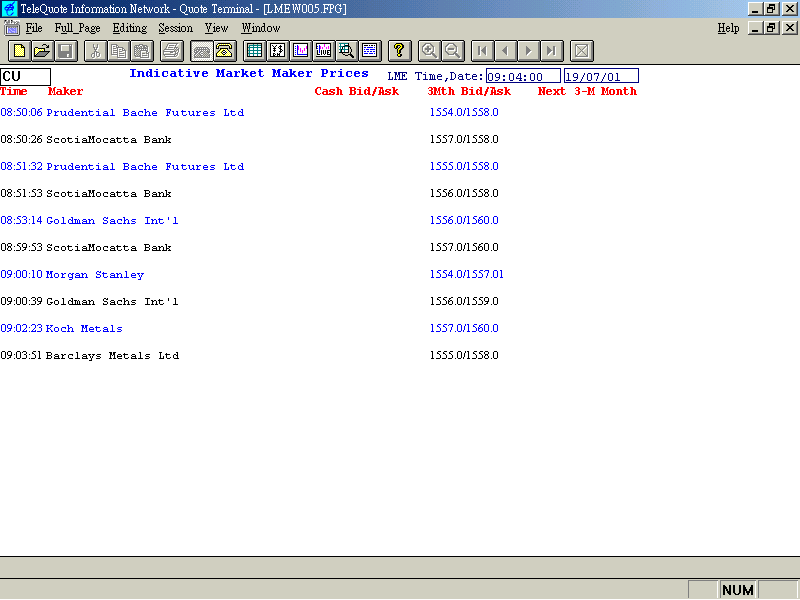The image size is (800, 600).
Task: Click the Next 3-M Month column header
Action: click(587, 91)
